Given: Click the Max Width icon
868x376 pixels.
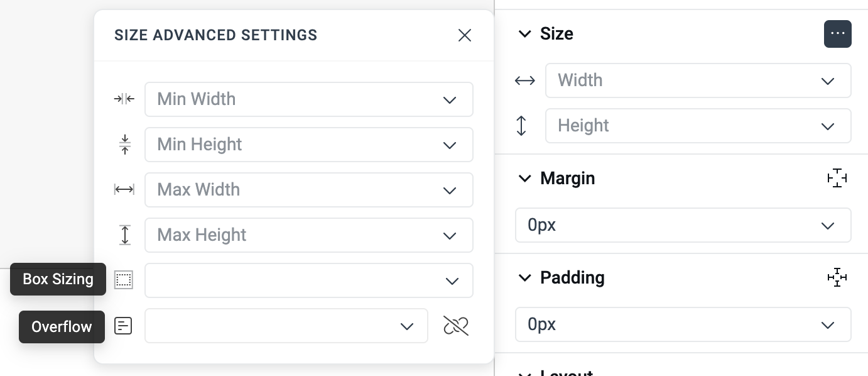Looking at the screenshot, I should (124, 189).
